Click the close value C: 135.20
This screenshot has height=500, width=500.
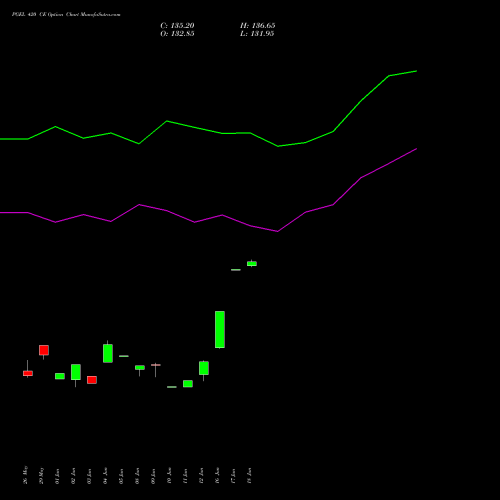[x=177, y=26]
